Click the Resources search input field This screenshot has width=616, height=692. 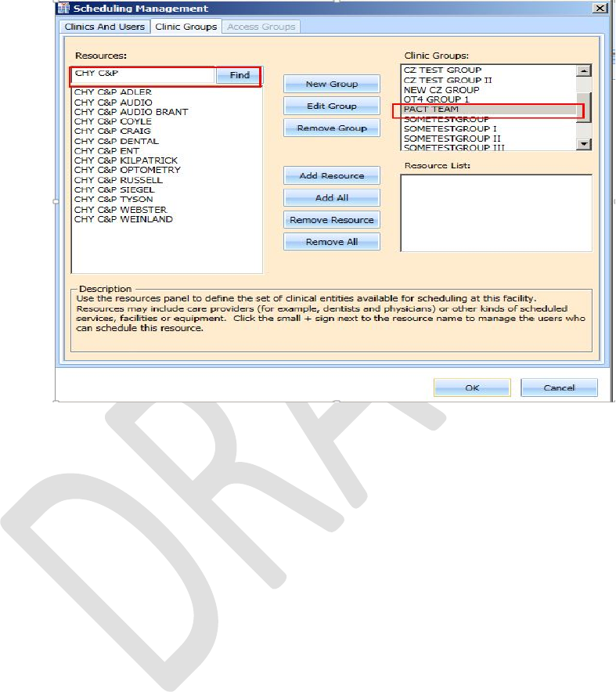pyautogui.click(x=143, y=75)
